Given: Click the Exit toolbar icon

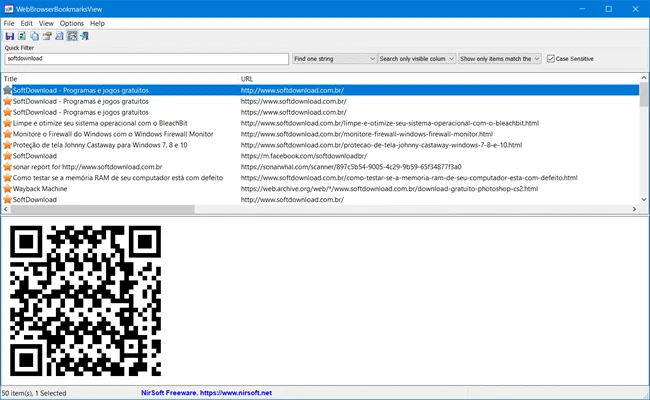Looking at the screenshot, I should (85, 36).
